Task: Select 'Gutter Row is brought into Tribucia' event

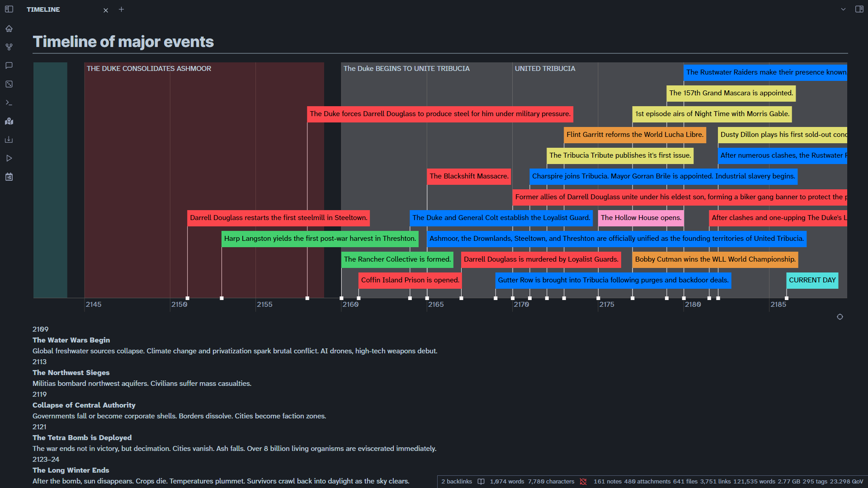Action: 613,280
